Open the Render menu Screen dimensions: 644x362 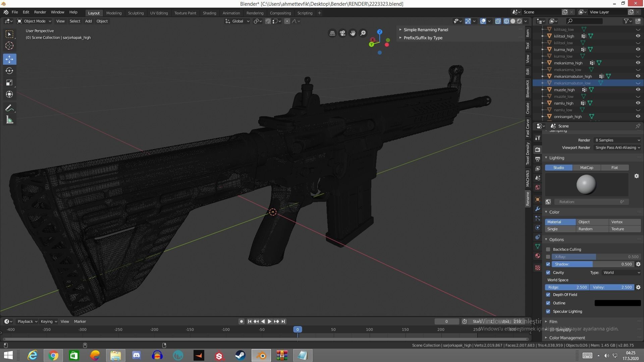pyautogui.click(x=40, y=12)
